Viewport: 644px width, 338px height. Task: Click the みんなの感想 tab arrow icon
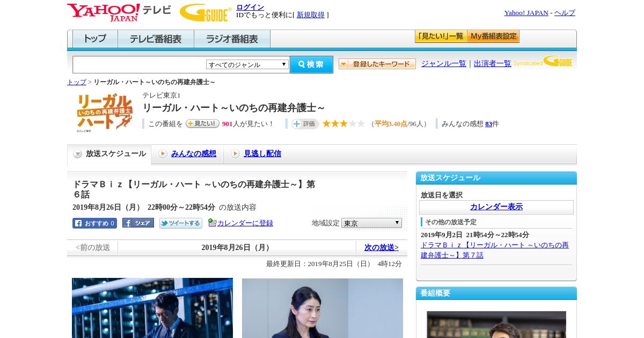[x=163, y=154]
